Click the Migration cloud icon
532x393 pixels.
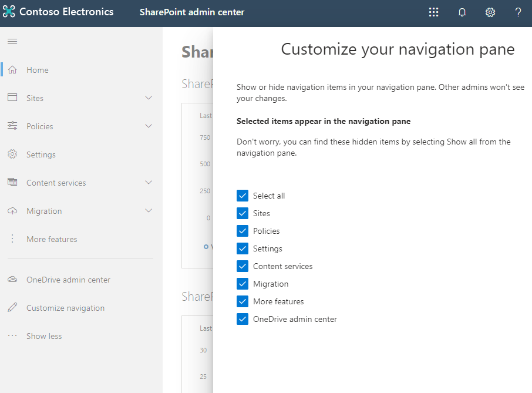(x=12, y=210)
